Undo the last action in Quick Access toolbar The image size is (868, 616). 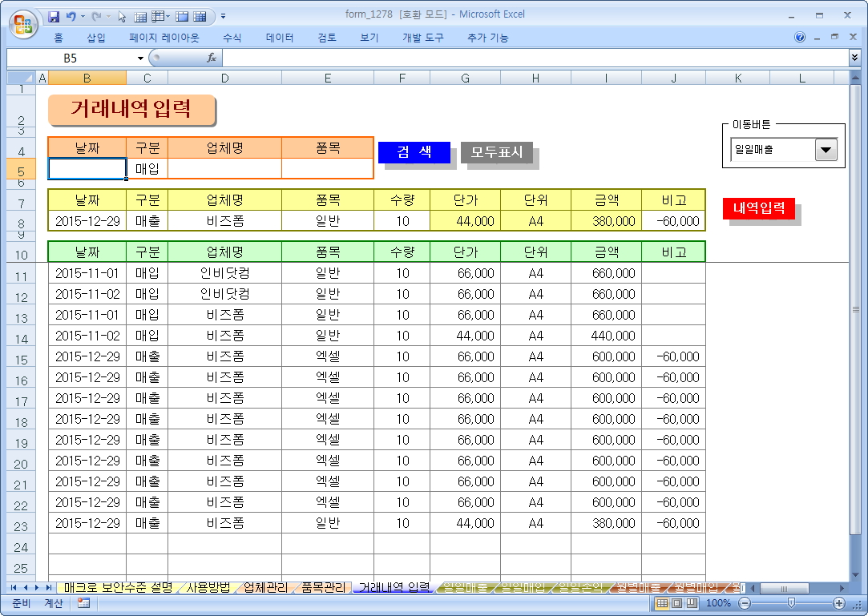click(71, 16)
